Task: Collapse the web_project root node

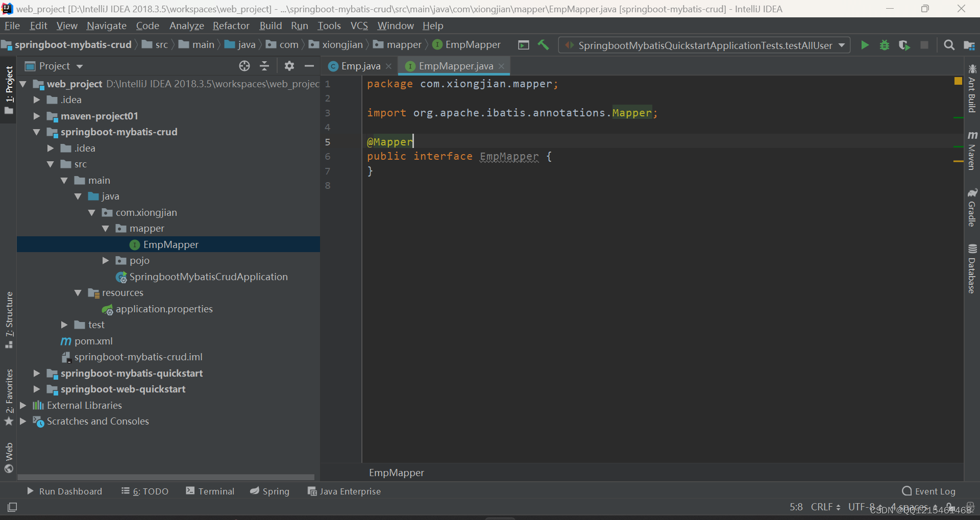Action: [23, 84]
